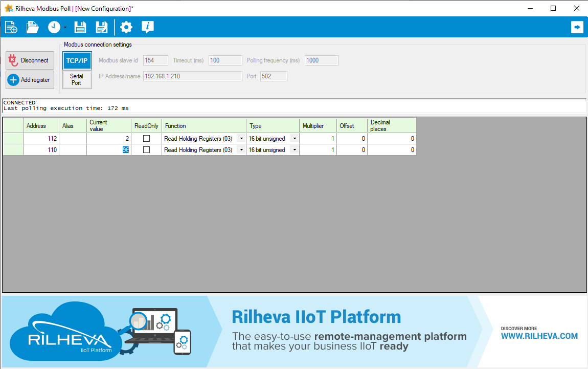Switch to Serial Port connection
Screen dimensions: 588x369
(x=77, y=79)
